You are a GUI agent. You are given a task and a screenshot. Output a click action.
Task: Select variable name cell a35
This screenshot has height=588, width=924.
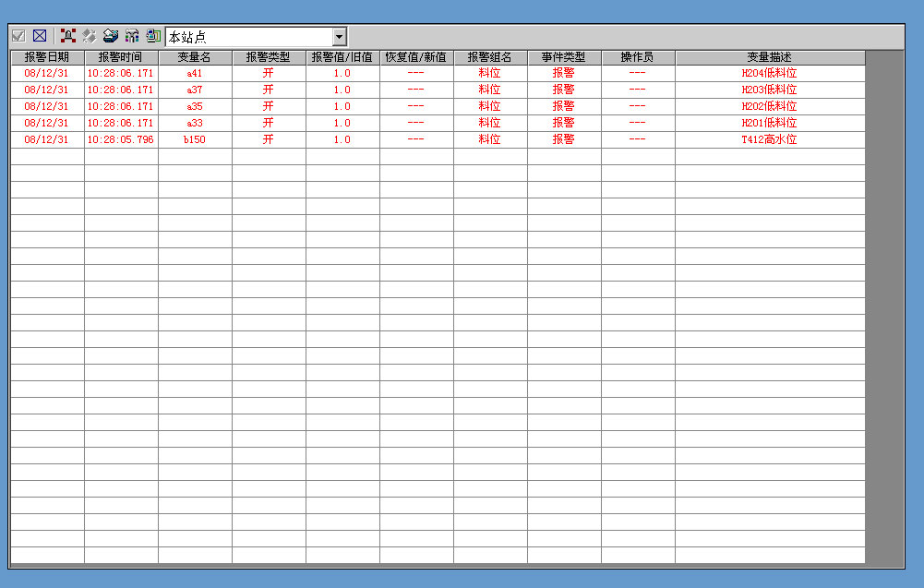pos(195,106)
